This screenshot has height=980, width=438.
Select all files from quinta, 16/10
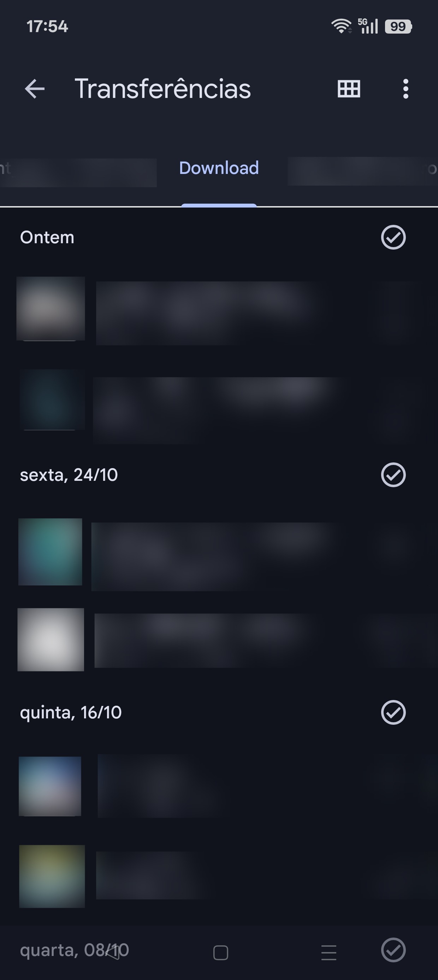(393, 712)
